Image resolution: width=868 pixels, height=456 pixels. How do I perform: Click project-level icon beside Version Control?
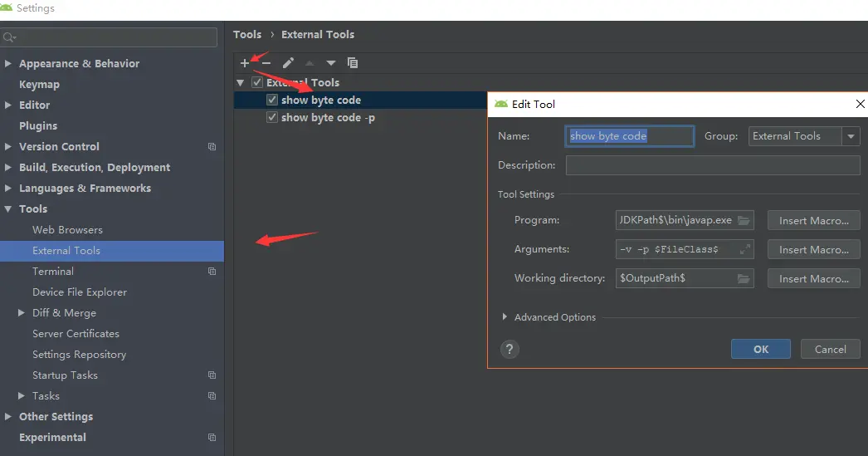[x=212, y=147]
